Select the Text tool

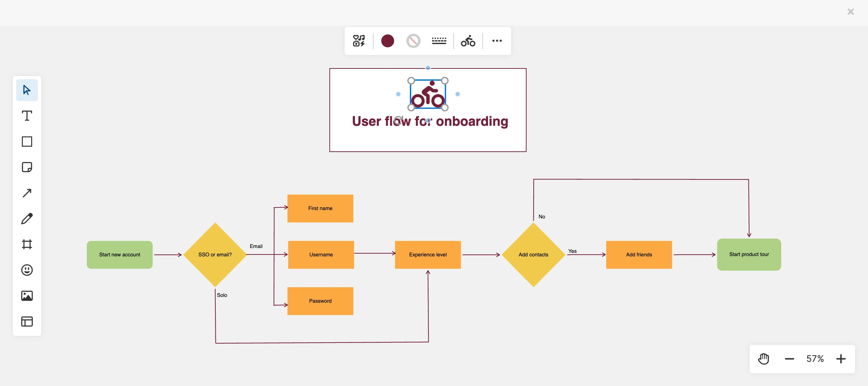point(27,115)
